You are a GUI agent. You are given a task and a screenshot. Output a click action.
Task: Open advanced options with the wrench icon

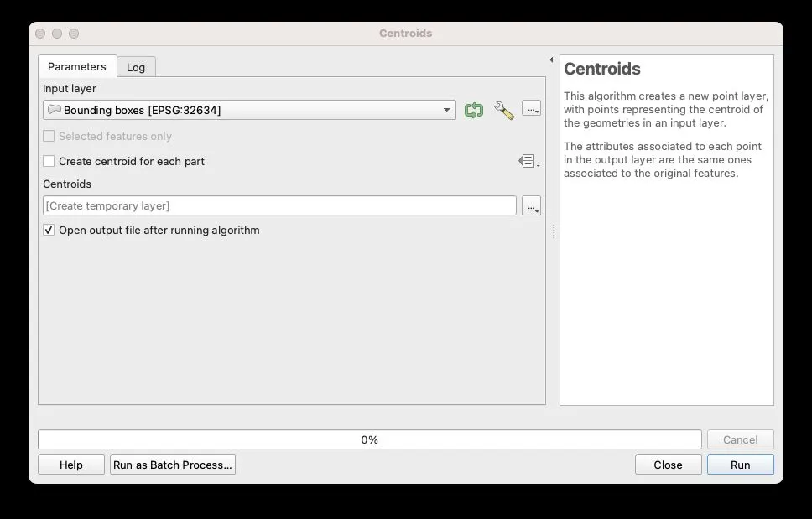pos(503,110)
